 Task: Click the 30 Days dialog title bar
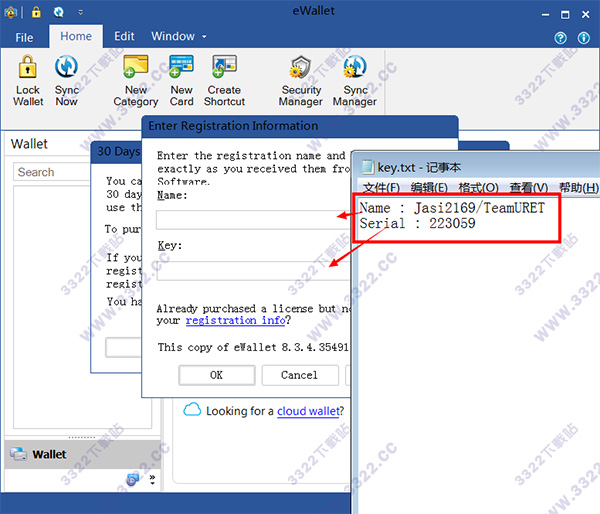[x=116, y=152]
